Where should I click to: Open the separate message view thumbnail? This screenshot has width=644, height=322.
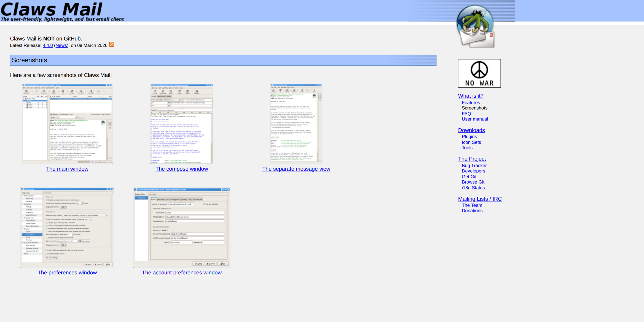click(296, 124)
